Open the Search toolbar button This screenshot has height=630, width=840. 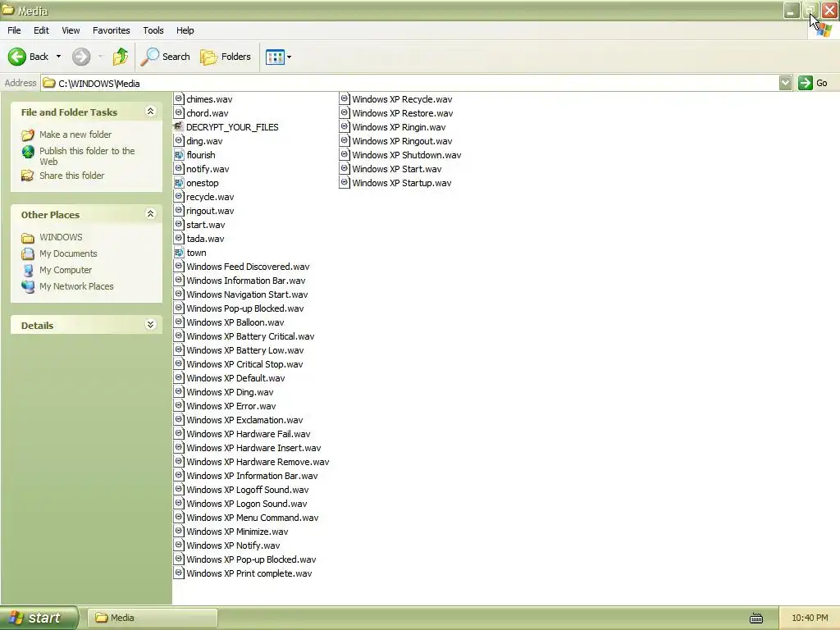(x=166, y=57)
